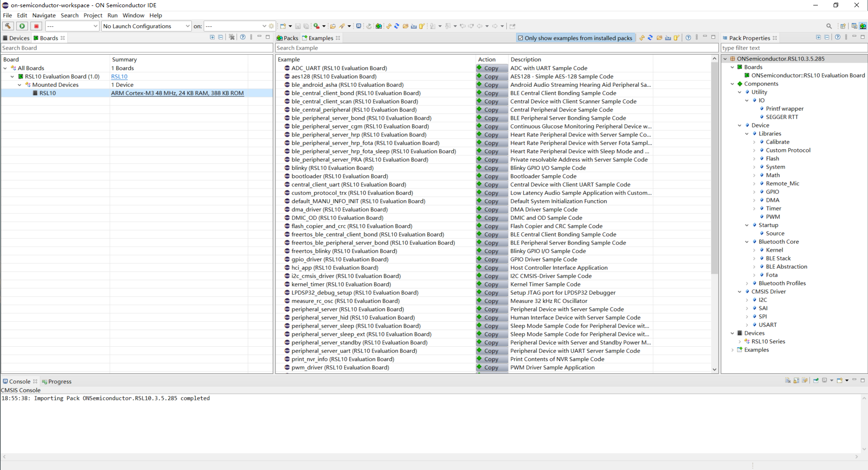Open the Open Perspective toolbar icon
Screen dimensions: 868x470
[843, 26]
